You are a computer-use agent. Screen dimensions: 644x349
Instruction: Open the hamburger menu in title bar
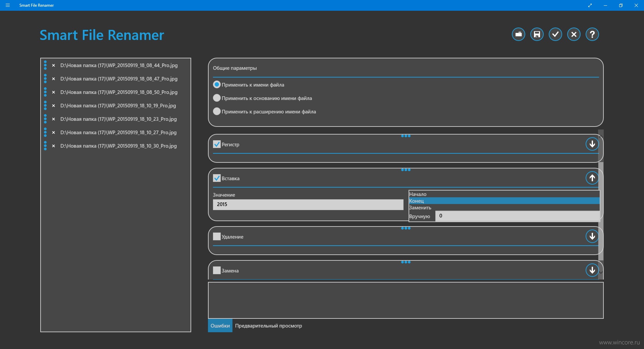[8, 5]
